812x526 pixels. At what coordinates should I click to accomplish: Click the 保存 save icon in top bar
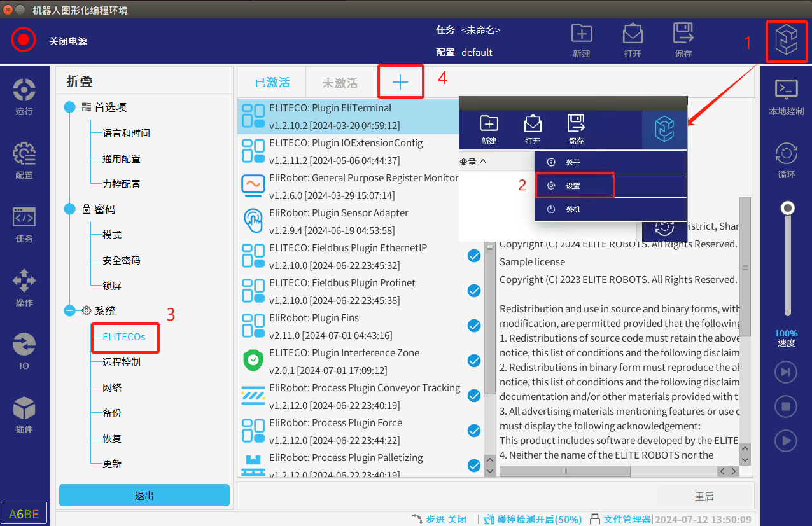click(683, 39)
